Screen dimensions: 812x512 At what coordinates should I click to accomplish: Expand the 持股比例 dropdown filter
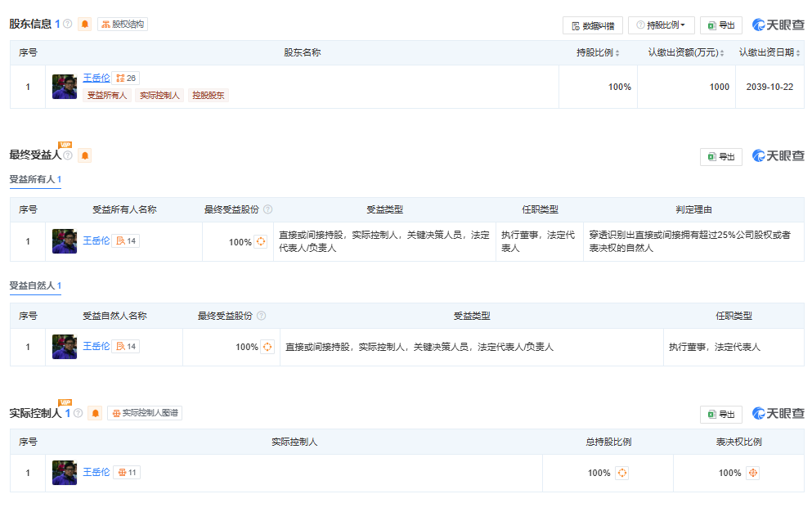[661, 25]
